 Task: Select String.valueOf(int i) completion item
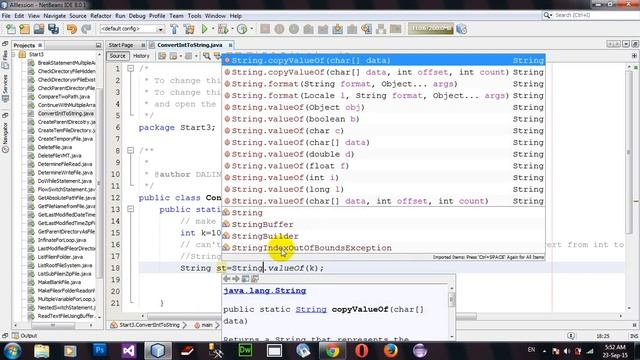click(x=383, y=178)
